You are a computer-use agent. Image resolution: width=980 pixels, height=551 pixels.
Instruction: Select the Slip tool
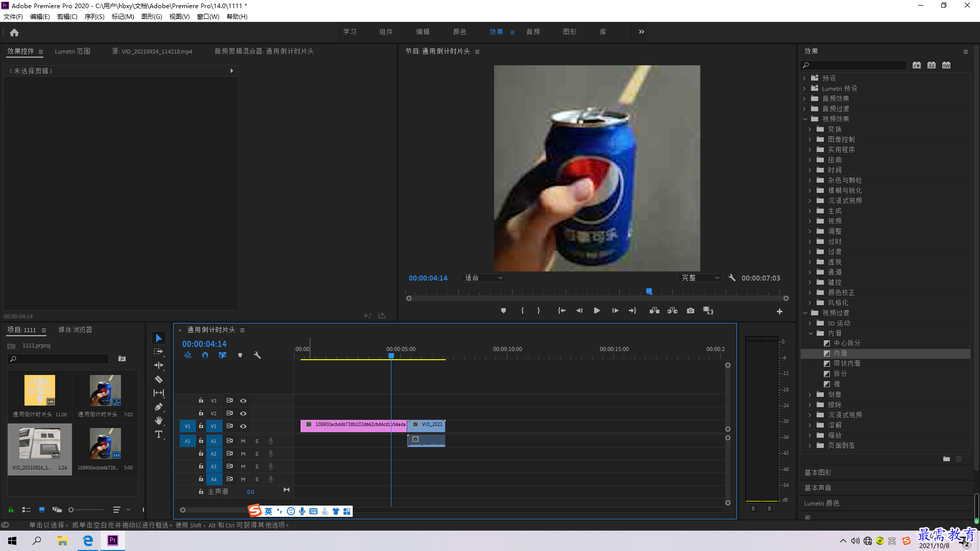click(159, 393)
